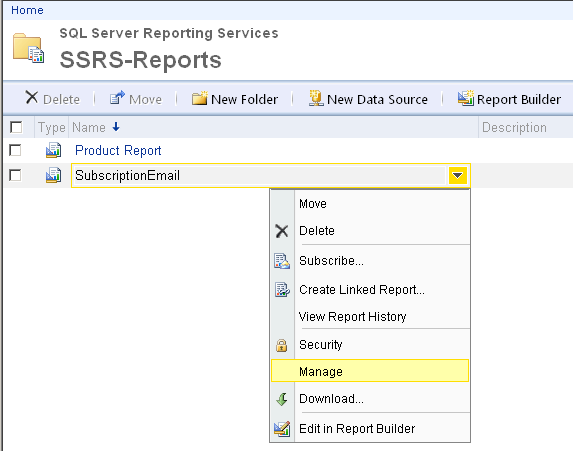Click the Edit in Report Builder icon
Viewport: 573px width, 451px height.
pyautogui.click(x=282, y=429)
